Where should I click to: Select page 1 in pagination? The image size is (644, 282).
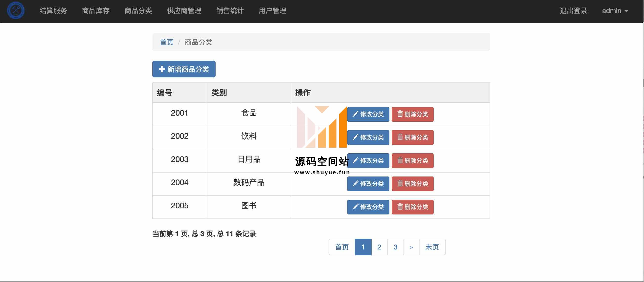363,247
